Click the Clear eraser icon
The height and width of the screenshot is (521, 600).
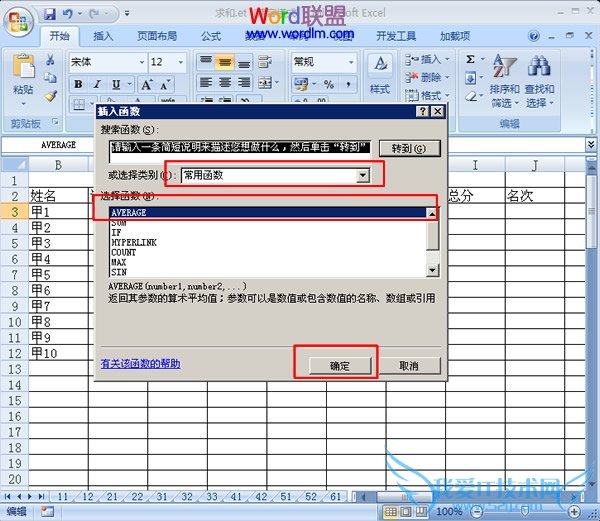(470, 96)
